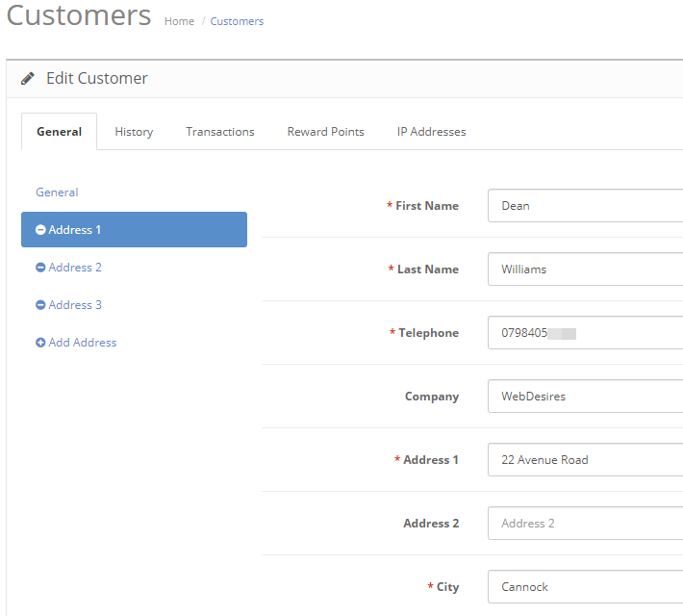
Task: Remove Address 3 via its minus icon
Action: tap(40, 305)
